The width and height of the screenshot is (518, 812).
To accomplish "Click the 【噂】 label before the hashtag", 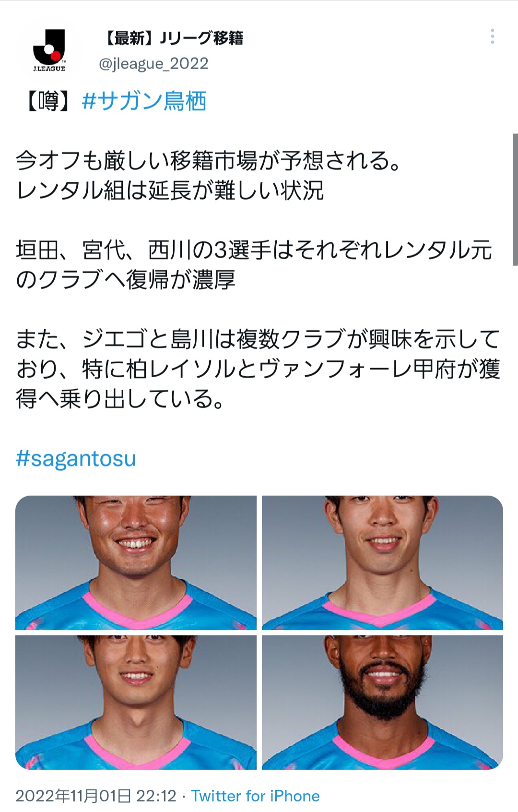I will (x=48, y=101).
